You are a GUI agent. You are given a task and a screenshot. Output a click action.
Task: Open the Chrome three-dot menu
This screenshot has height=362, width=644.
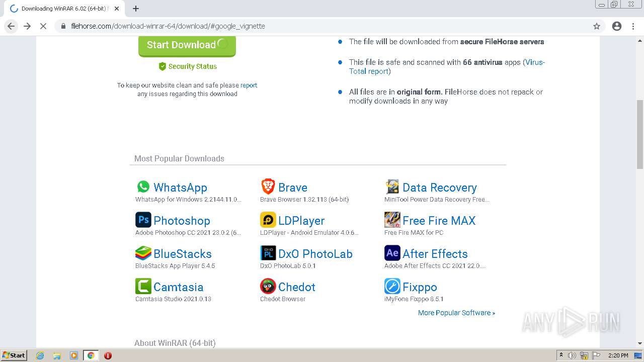pyautogui.click(x=633, y=26)
